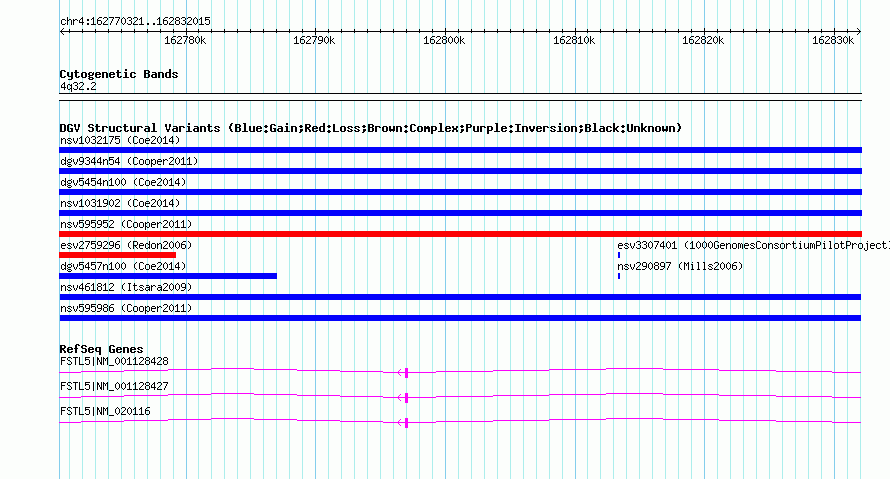The width and height of the screenshot is (890, 479).
Task: Open the nsv1031902 (Coe2014) label
Action: (120, 203)
